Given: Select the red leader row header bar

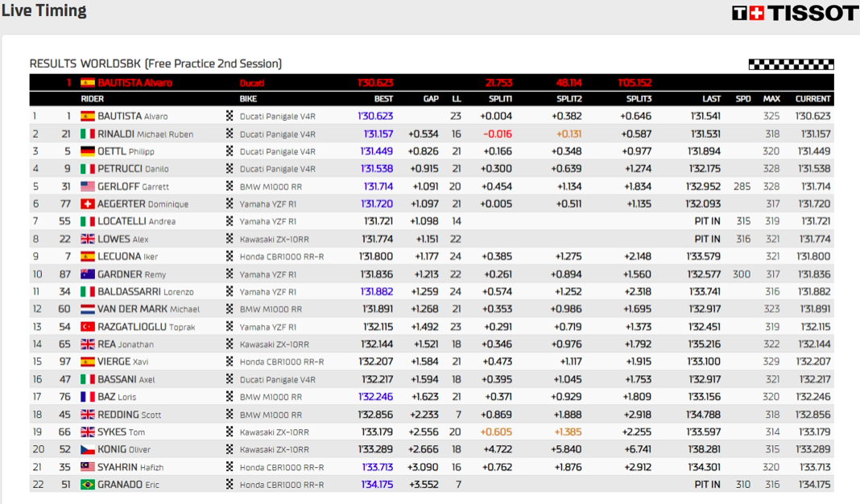Looking at the screenshot, I should click(431, 82).
